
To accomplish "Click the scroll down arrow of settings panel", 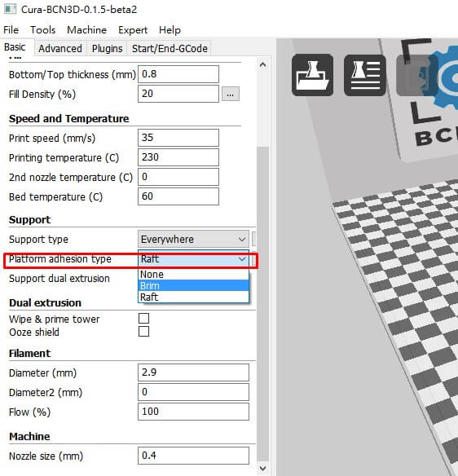I will [263, 468].
